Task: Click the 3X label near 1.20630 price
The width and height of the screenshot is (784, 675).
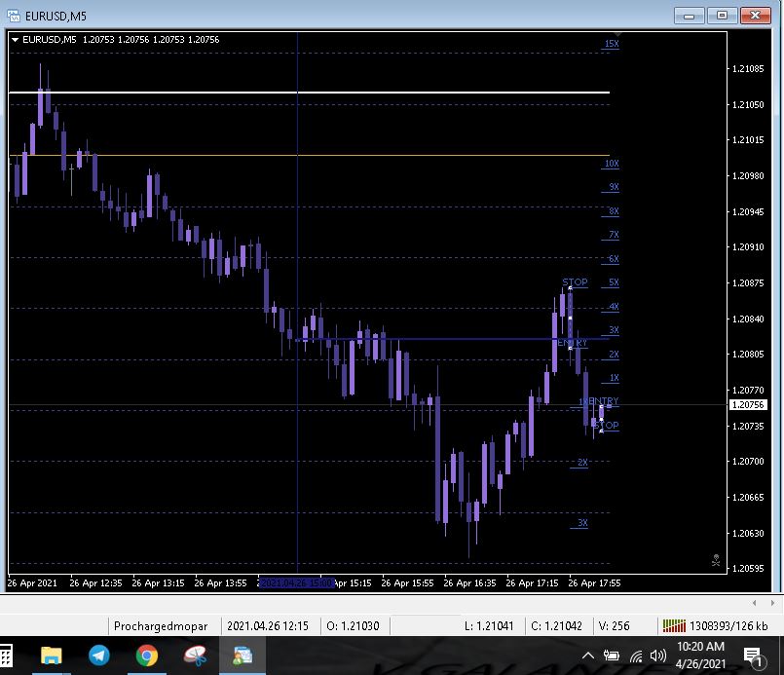Action: pyautogui.click(x=582, y=523)
